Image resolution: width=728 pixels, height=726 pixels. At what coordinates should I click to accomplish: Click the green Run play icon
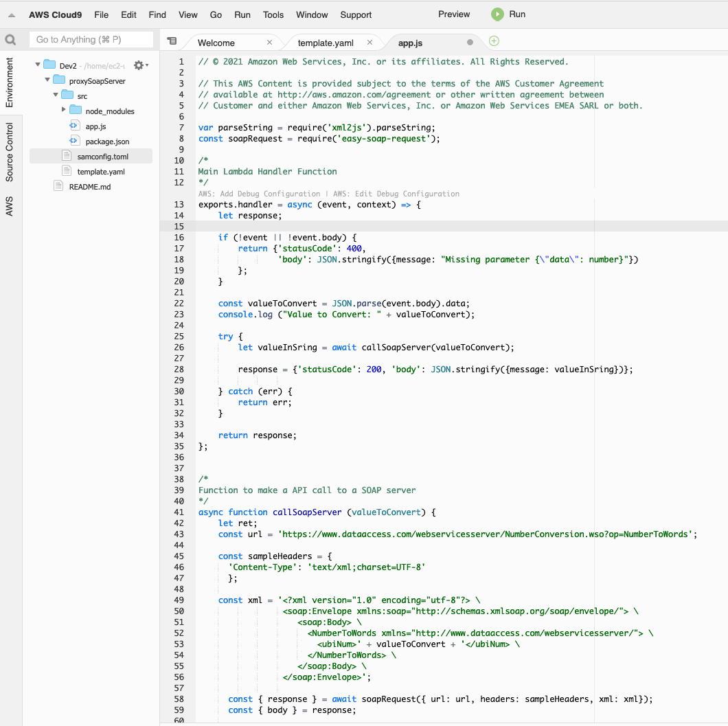click(497, 14)
